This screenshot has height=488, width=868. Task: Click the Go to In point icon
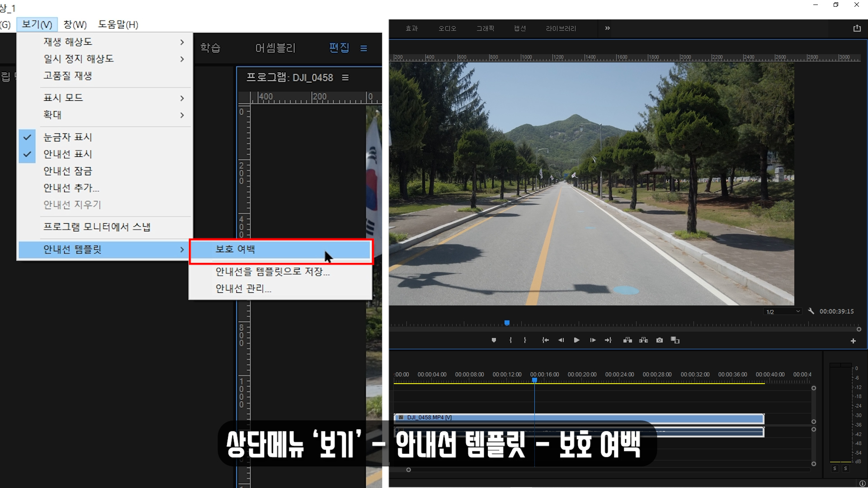coord(545,340)
